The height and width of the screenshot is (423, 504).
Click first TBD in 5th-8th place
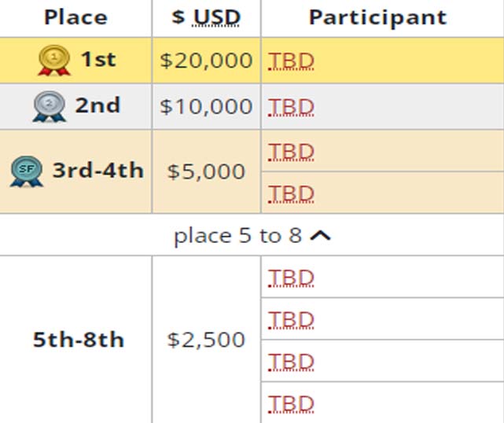291,278
